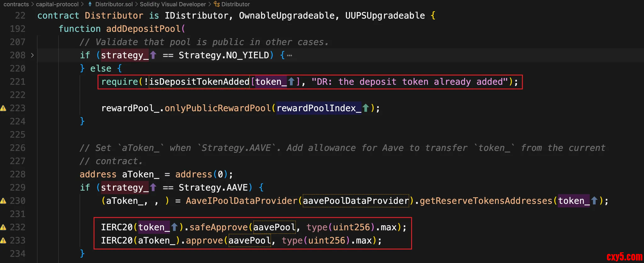644x263 pixels.
Task: Click the Ethereum icon before Distributor.sol breadcrumb
Action: click(x=90, y=4)
